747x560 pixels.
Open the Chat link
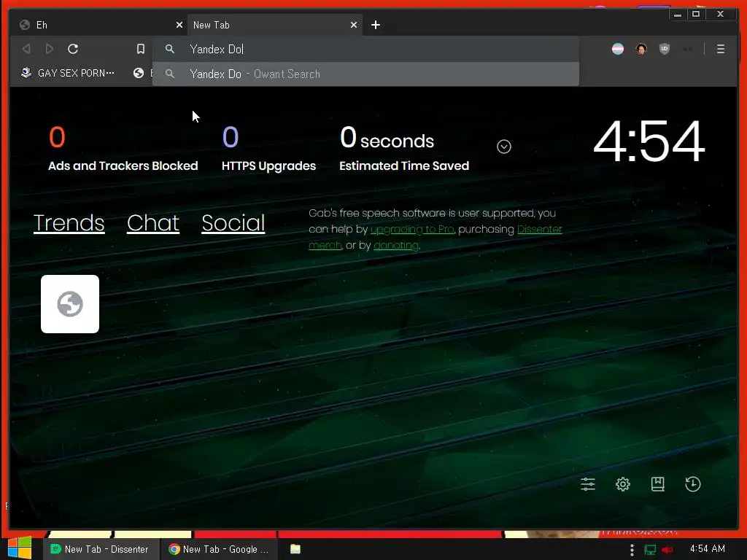coord(153,223)
